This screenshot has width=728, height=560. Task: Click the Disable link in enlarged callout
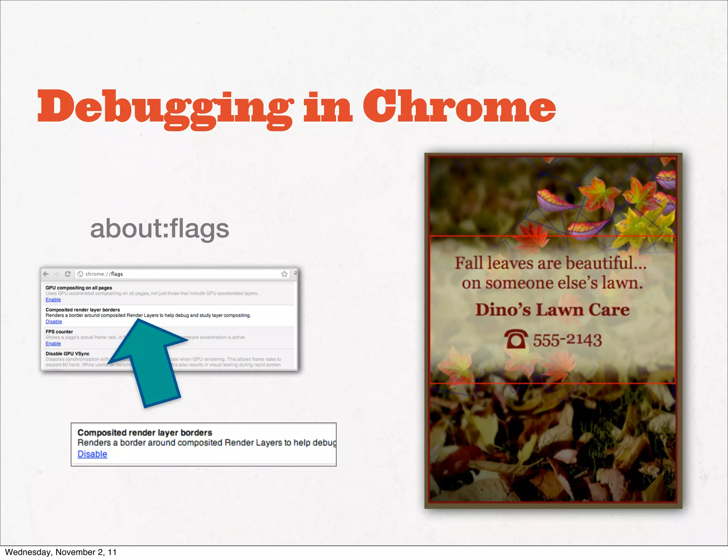[92, 454]
